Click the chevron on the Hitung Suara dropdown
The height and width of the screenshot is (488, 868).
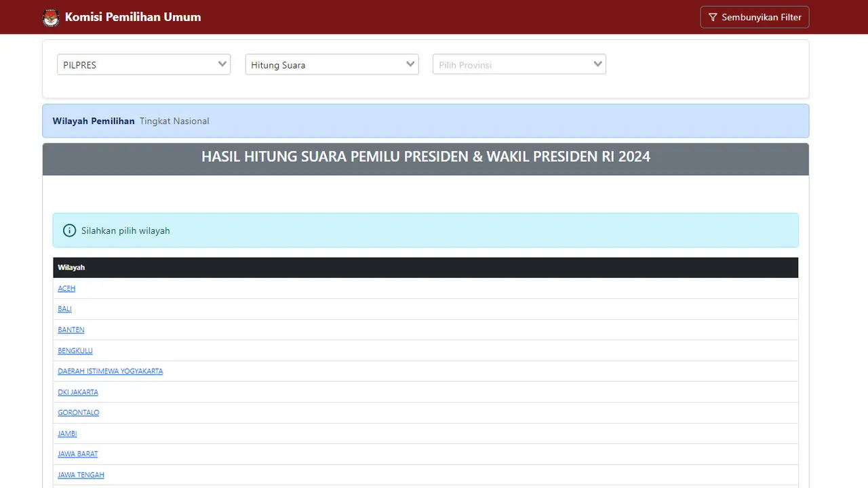409,64
